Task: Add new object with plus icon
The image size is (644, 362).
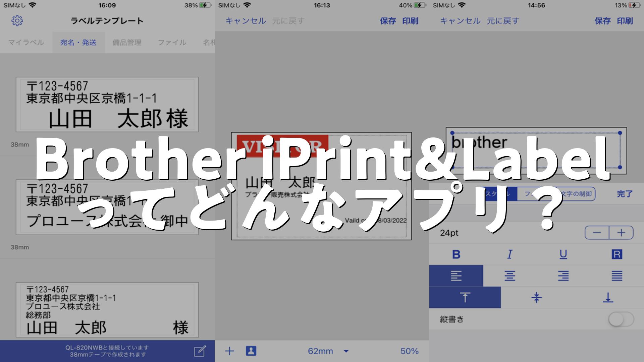Action: (x=229, y=351)
